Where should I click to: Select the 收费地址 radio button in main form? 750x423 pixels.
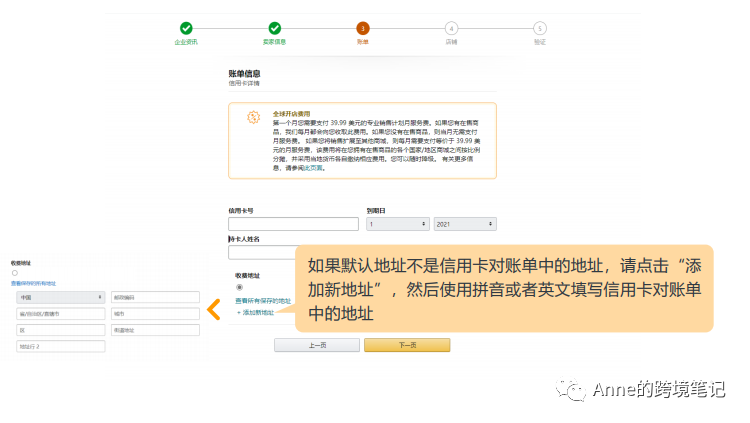239,287
